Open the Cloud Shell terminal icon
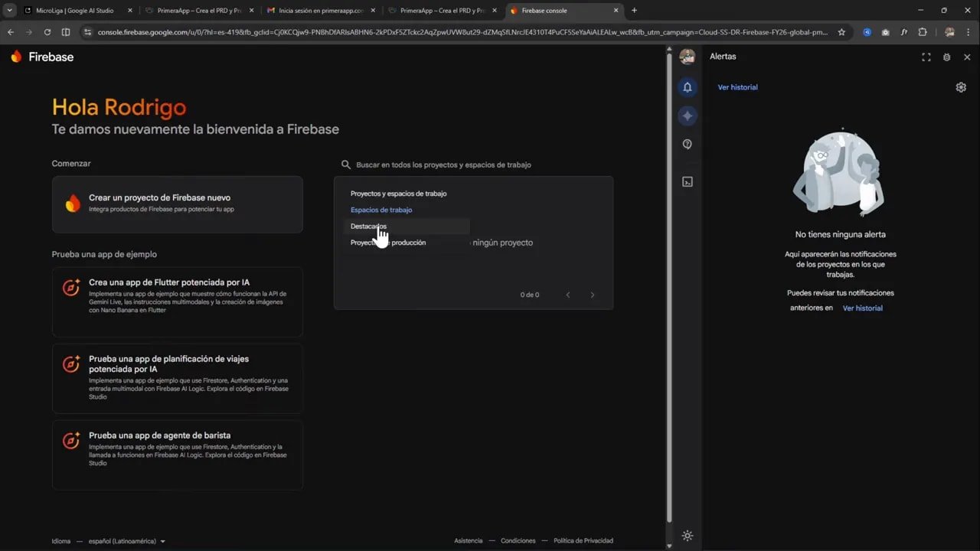This screenshot has height=551, width=980. tap(687, 181)
